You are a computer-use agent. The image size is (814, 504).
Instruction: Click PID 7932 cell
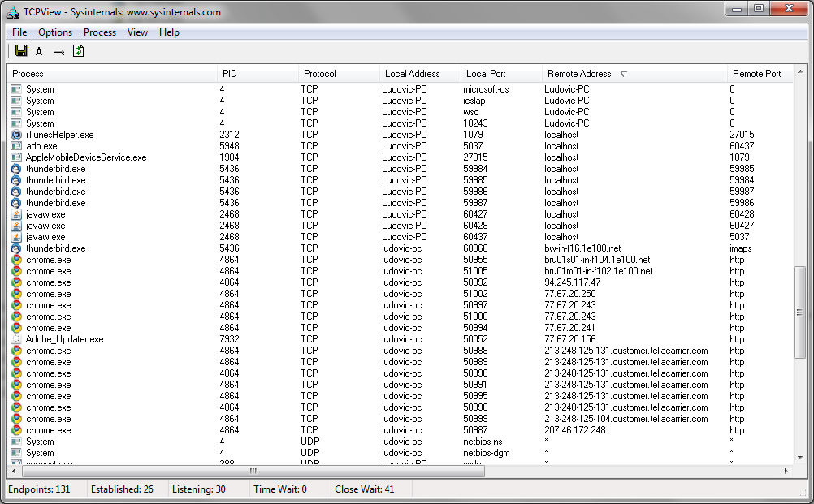click(229, 339)
